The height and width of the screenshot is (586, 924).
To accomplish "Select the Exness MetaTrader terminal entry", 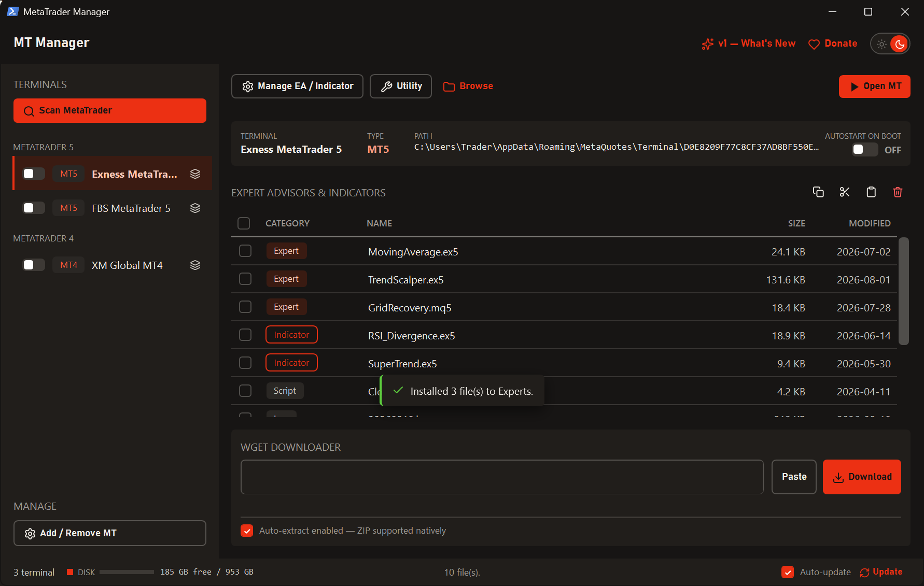I will [x=113, y=174].
